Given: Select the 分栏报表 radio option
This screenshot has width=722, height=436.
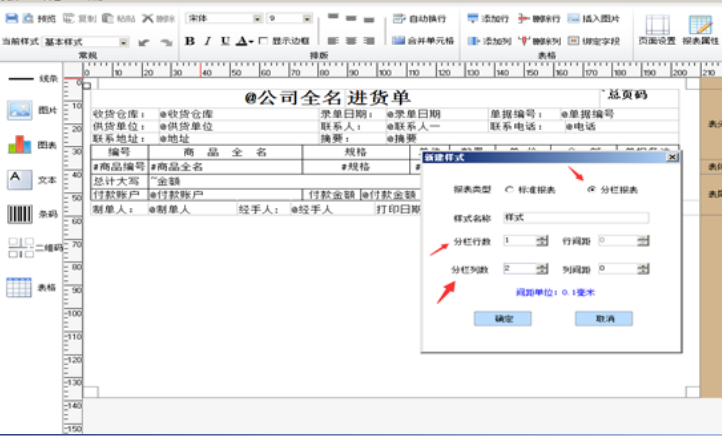Looking at the screenshot, I should pyautogui.click(x=591, y=189).
